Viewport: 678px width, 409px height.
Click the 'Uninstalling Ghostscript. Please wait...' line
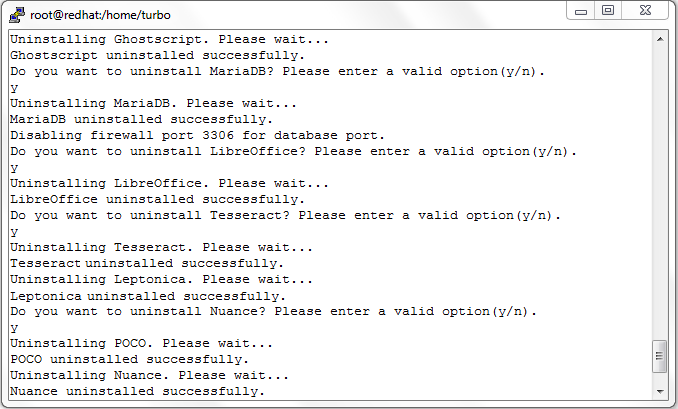[x=170, y=39]
